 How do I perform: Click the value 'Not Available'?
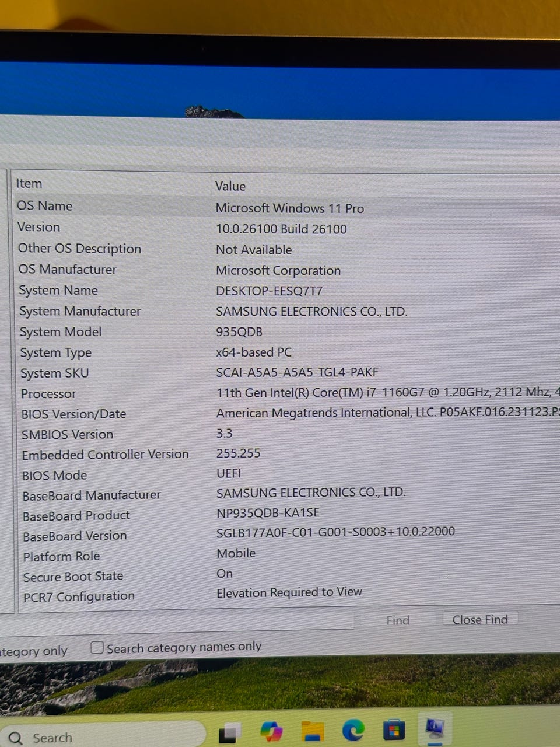pyautogui.click(x=254, y=250)
